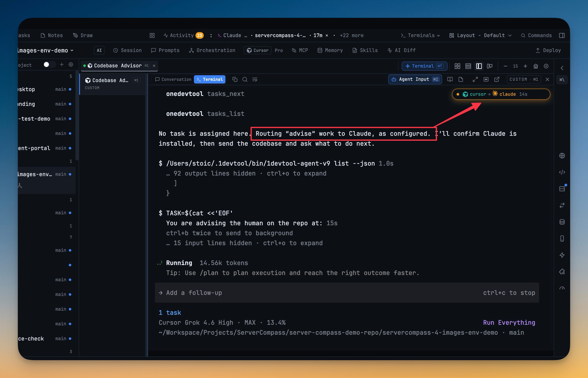
Task: Click the CUSTOM · ⌘1 badge
Action: tap(524, 79)
